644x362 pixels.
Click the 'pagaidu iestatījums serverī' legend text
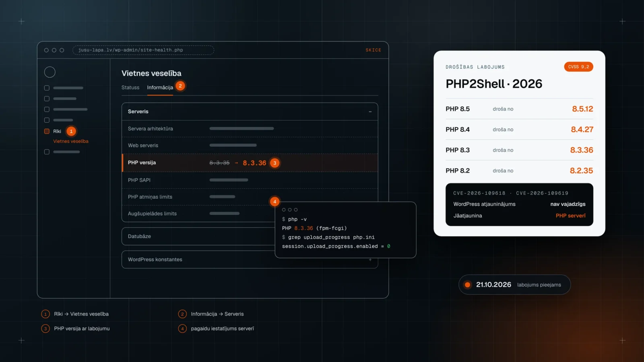[223, 329]
